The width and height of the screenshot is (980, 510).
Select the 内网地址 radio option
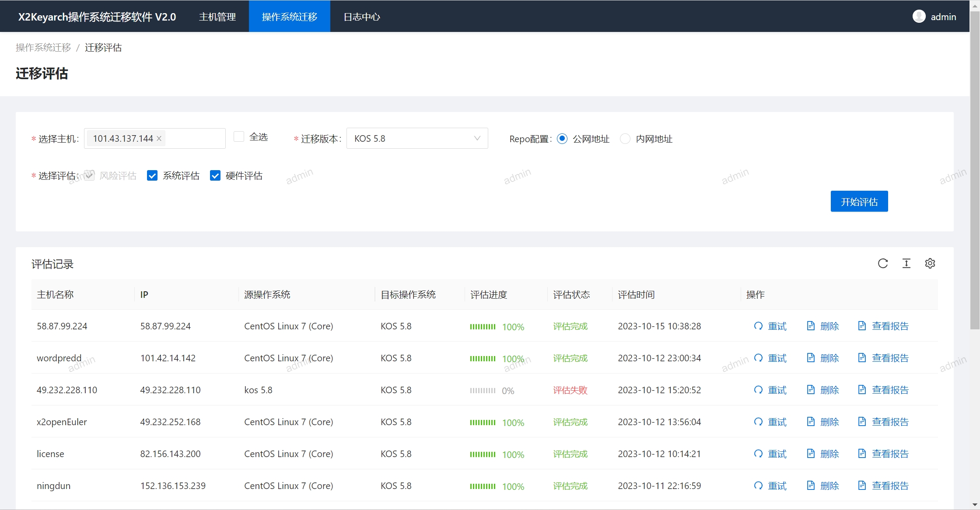click(x=625, y=139)
